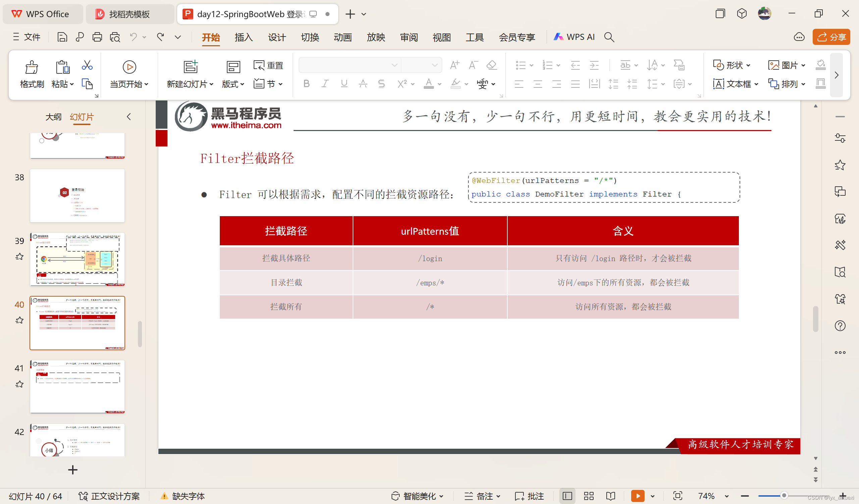Click the New Slide (新建幻灯片) icon
859x504 pixels.
coord(190,67)
